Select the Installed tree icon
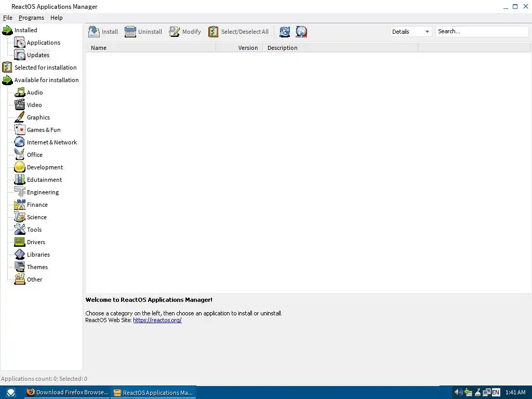532x399 pixels. (7, 30)
